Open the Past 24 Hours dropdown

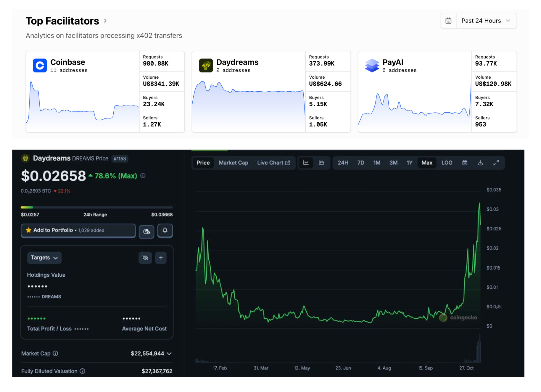tap(486, 21)
